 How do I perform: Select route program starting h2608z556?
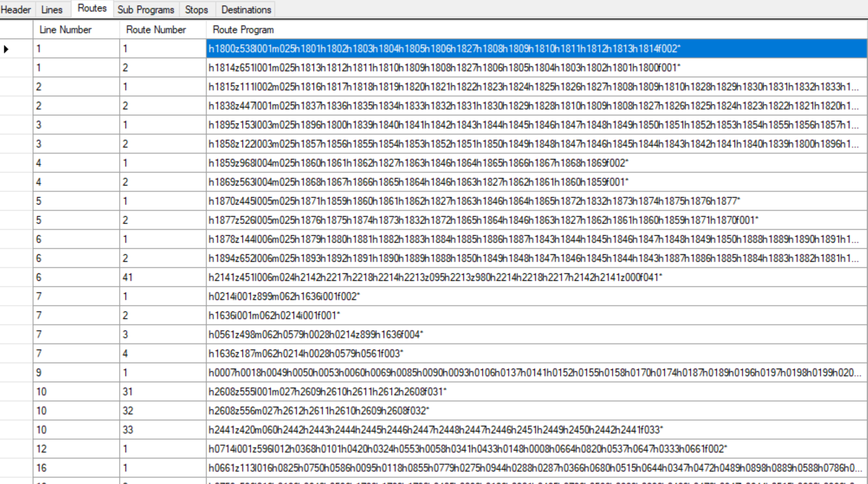(537, 411)
